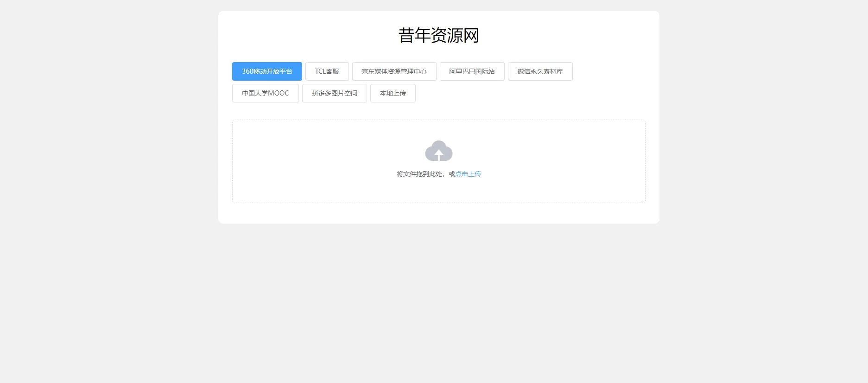Click the 将文件拖到此处 hint text
The height and width of the screenshot is (383, 868).
[419, 174]
